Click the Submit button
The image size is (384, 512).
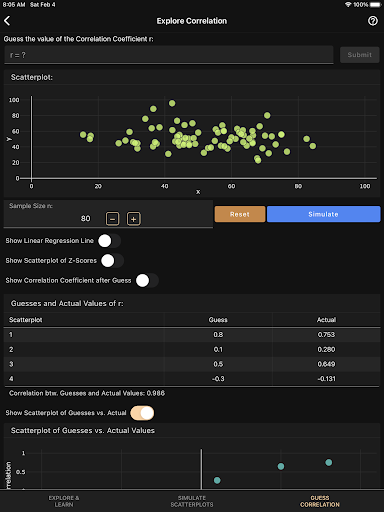(x=360, y=55)
